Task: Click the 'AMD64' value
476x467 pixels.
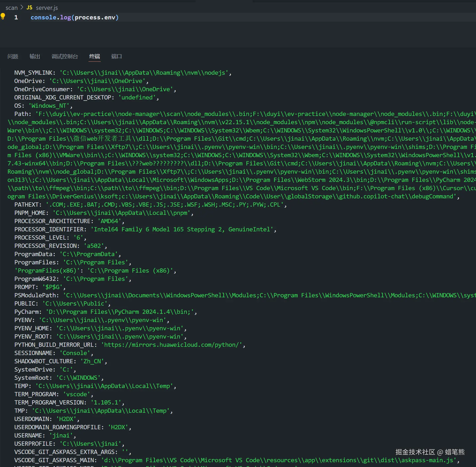Action: pos(109,221)
